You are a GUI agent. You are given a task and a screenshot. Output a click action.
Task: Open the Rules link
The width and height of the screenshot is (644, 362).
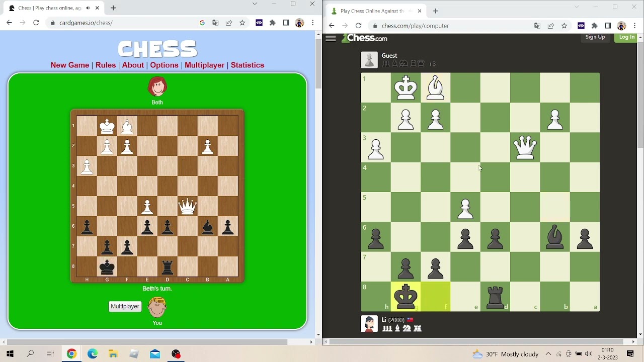[x=106, y=65]
